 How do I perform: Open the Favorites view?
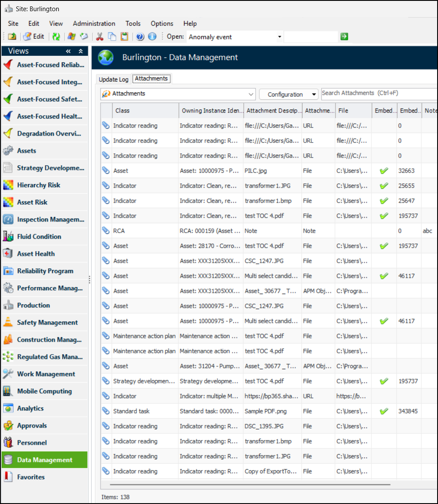point(44,477)
